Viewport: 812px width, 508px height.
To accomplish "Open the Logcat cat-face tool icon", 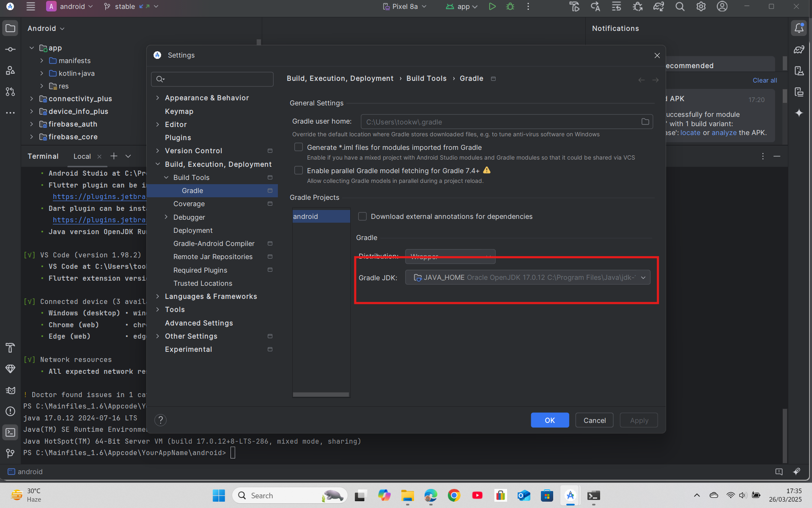I will [x=11, y=390].
